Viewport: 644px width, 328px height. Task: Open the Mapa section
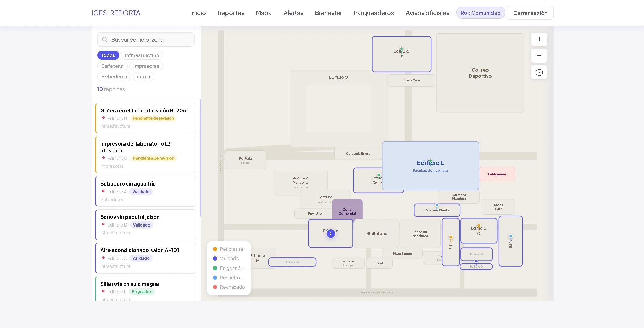[264, 13]
